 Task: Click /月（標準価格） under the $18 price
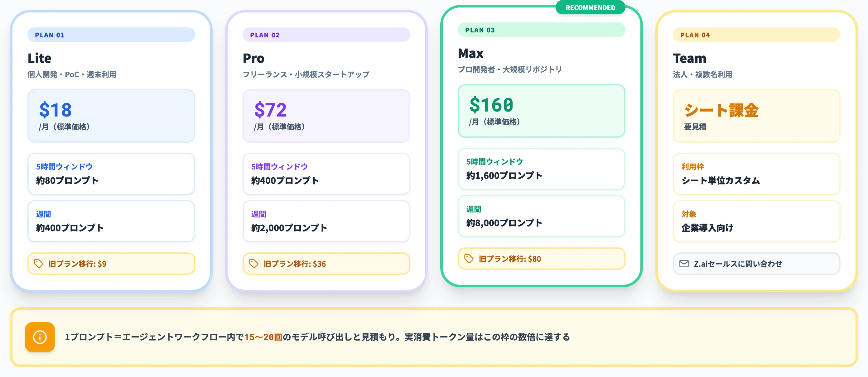pyautogui.click(x=64, y=127)
